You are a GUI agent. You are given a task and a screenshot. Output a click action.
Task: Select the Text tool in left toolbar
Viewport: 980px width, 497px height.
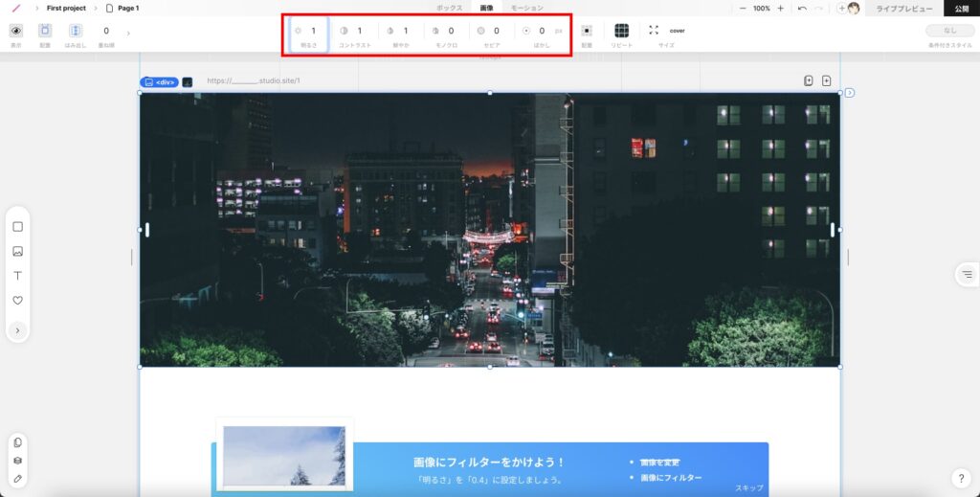pyautogui.click(x=17, y=276)
